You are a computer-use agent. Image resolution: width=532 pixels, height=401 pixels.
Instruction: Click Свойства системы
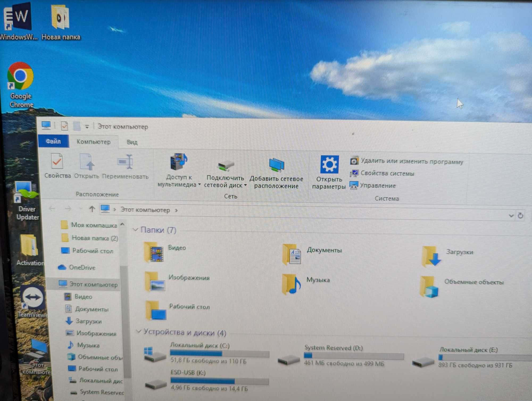click(382, 173)
